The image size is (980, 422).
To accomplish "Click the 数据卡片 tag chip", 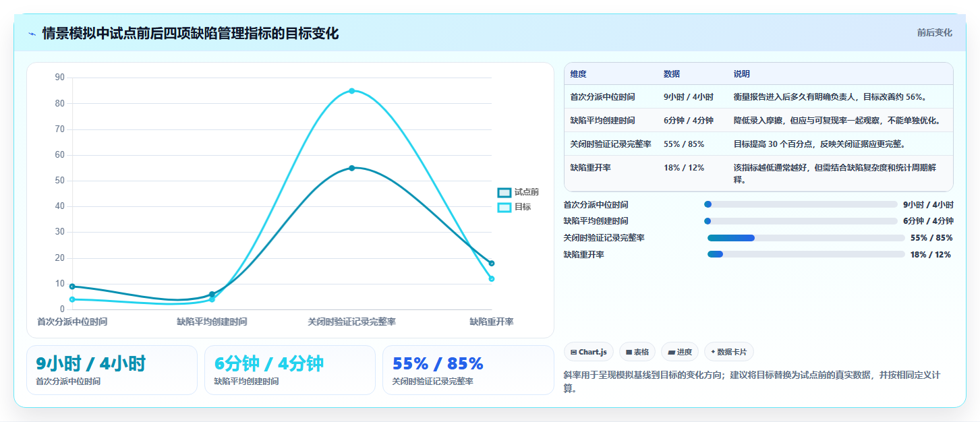I will click(729, 352).
